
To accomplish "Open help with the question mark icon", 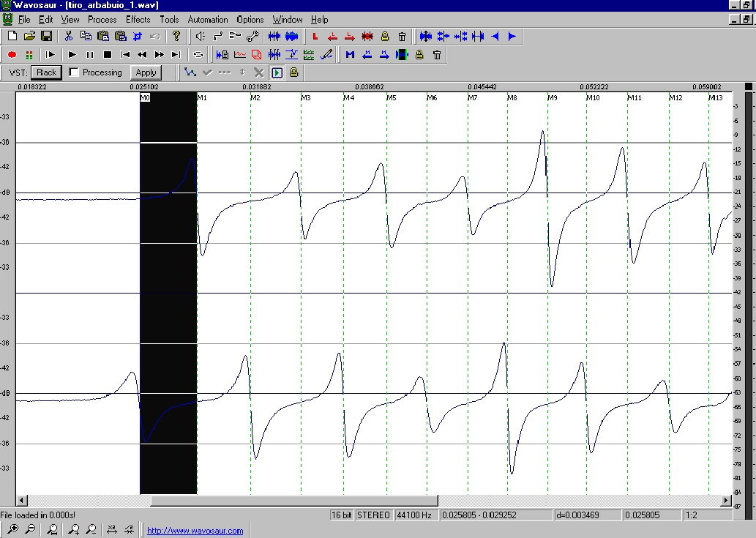I will click(176, 36).
